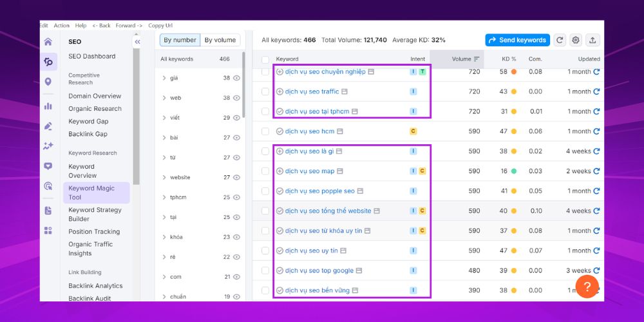
Task: Expand the từ keyword group
Action: [x=164, y=157]
